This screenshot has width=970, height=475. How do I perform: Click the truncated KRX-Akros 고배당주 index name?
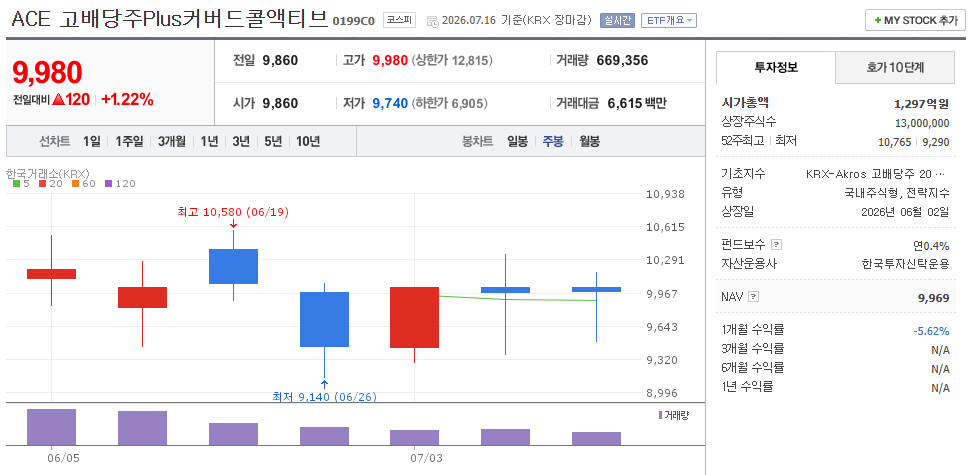click(875, 174)
